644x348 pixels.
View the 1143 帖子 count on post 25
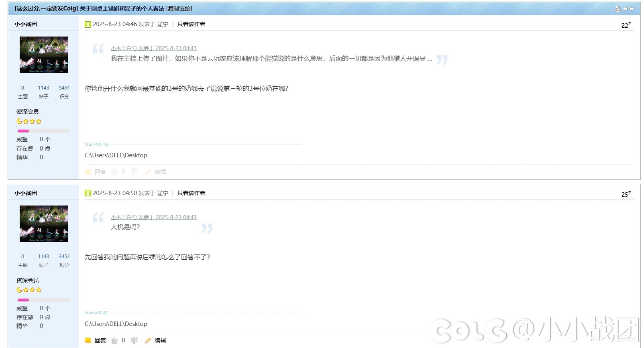click(43, 260)
